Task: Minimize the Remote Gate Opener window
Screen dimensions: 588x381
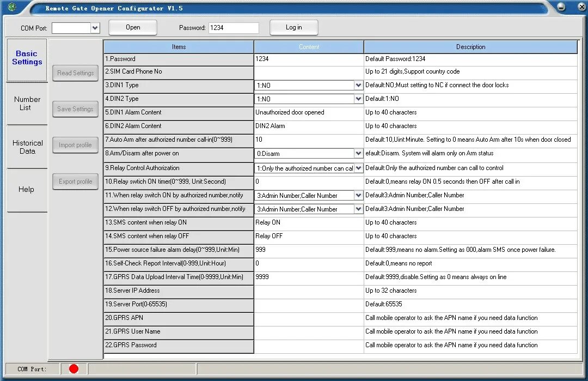Action: coord(561,7)
